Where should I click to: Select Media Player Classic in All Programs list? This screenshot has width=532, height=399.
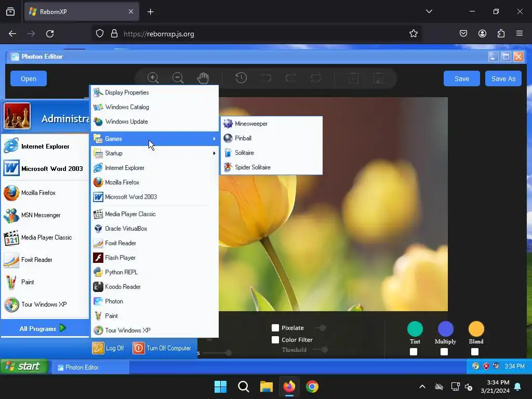point(154,214)
